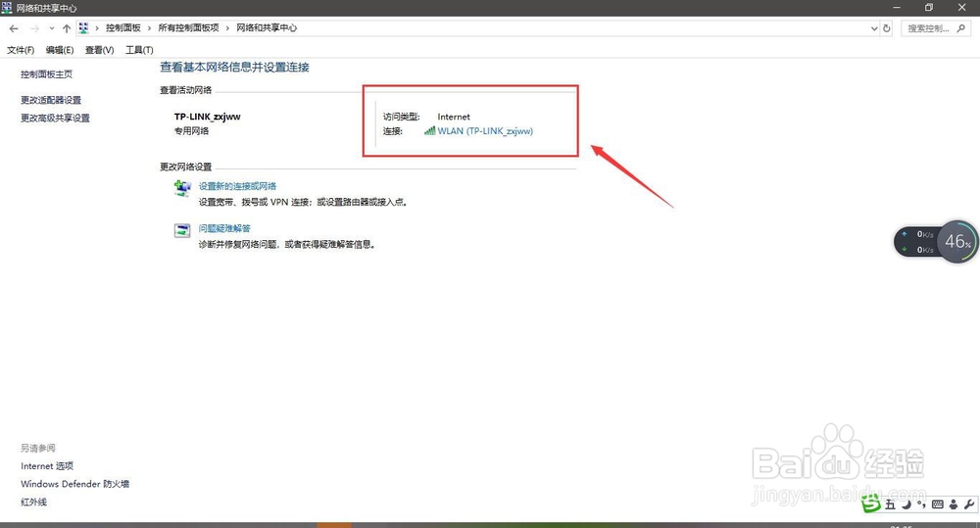Screen dimensions: 980x528
Task: Open 更改高级共享设置
Action: click(56, 119)
